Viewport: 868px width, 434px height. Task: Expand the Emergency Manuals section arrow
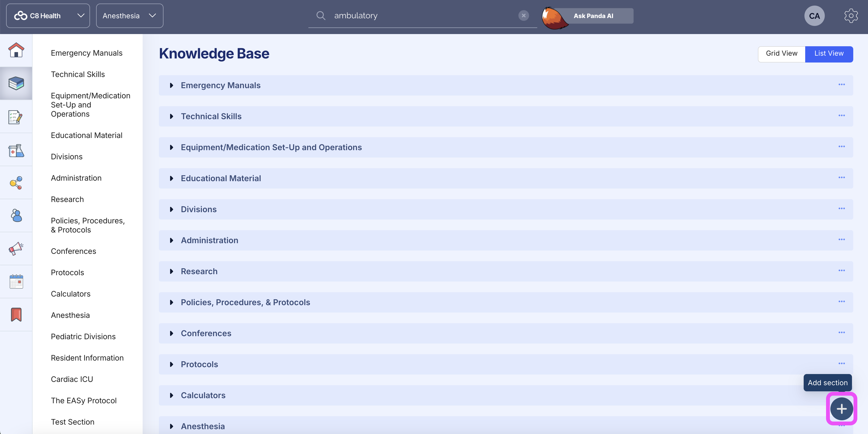click(172, 86)
